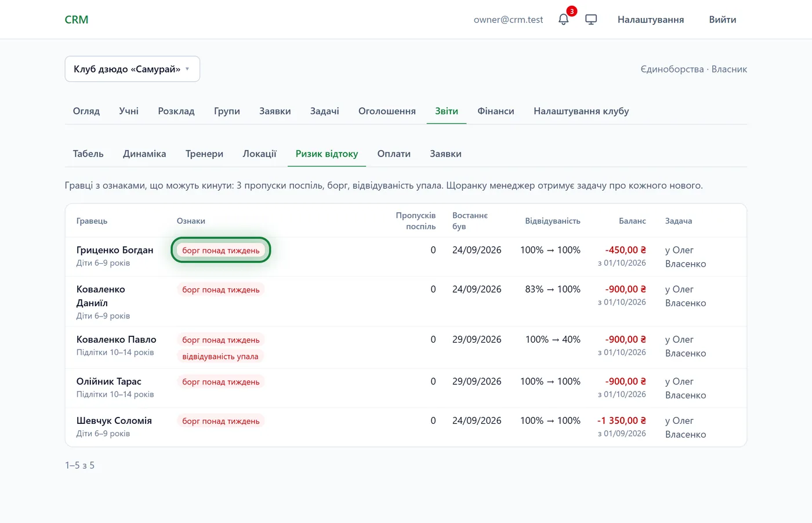Open the CRM logo home link

(77, 20)
